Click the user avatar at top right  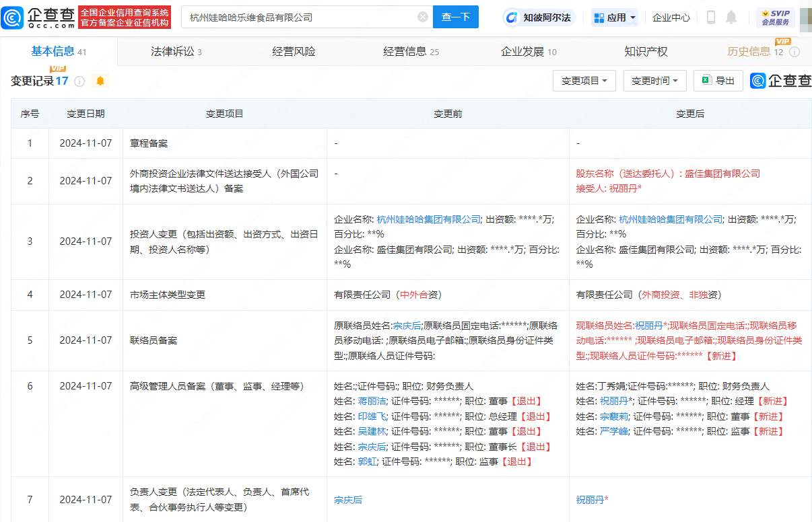point(805,17)
